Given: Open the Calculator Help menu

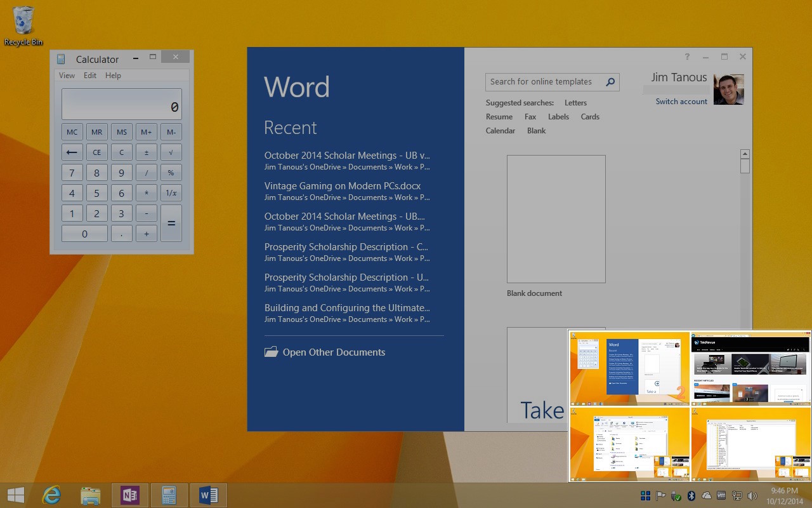Looking at the screenshot, I should (113, 75).
